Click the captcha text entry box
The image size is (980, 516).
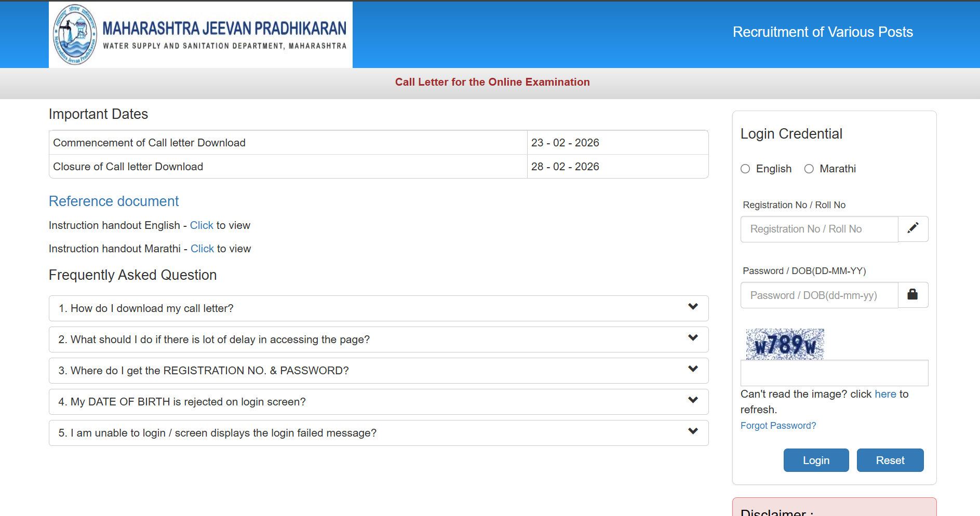pos(834,373)
